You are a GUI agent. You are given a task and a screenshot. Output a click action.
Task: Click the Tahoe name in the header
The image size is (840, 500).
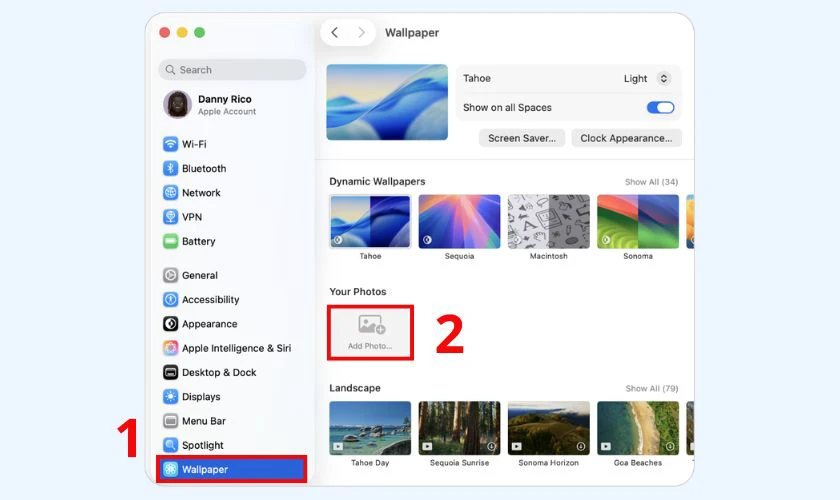click(477, 78)
